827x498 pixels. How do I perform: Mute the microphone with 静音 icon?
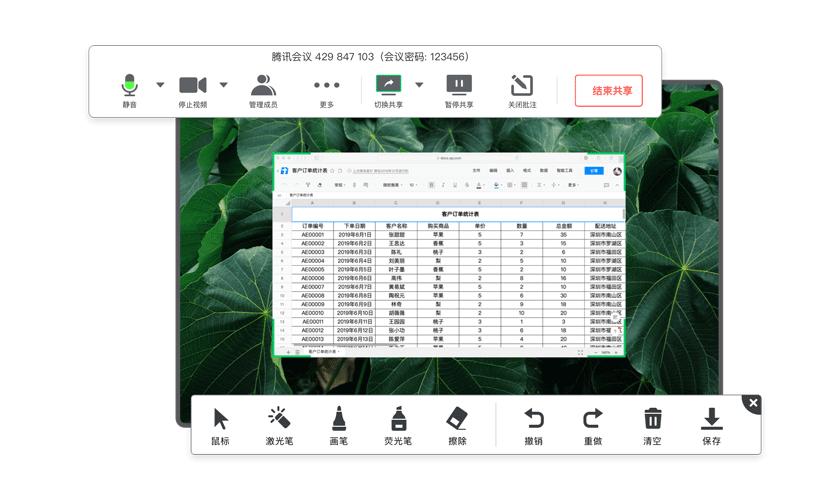130,86
